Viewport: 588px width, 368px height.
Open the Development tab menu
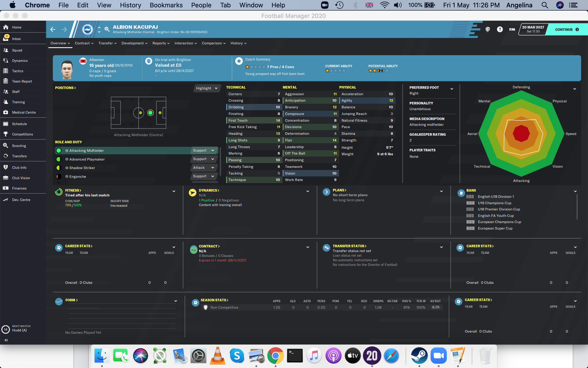[134, 43]
